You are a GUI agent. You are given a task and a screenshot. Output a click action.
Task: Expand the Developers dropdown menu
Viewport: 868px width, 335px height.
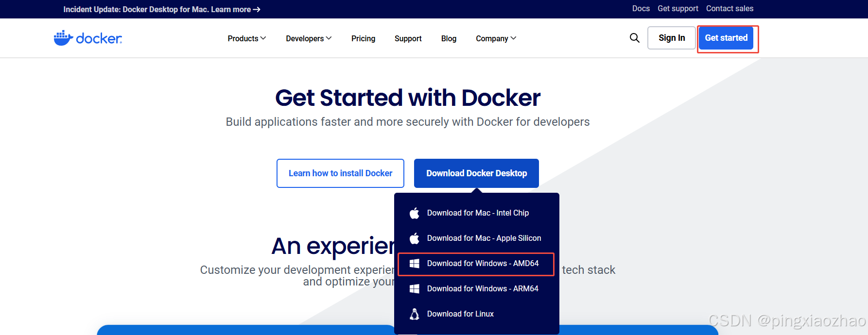coord(309,38)
